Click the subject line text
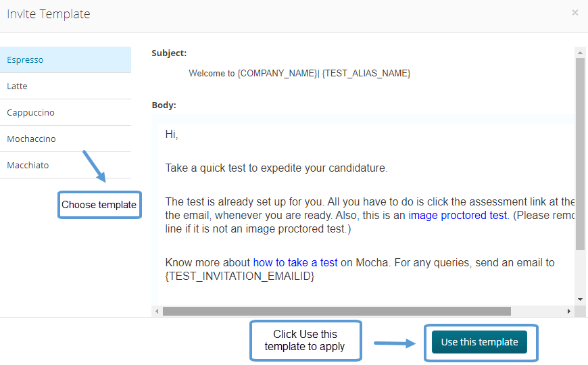This screenshot has width=588, height=365. [299, 73]
